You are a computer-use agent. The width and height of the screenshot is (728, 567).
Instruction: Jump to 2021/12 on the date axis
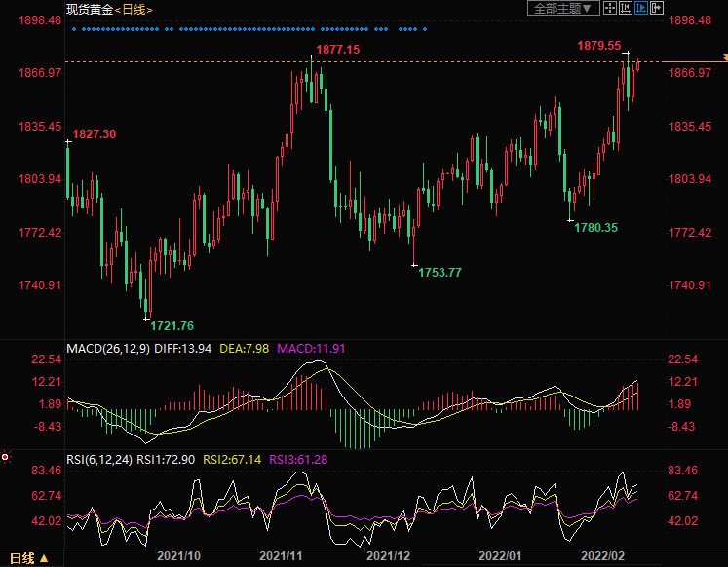pyautogui.click(x=386, y=555)
